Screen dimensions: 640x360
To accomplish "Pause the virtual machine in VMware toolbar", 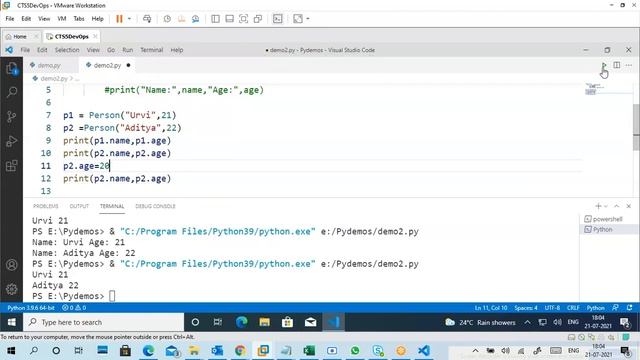I will pos(119,19).
